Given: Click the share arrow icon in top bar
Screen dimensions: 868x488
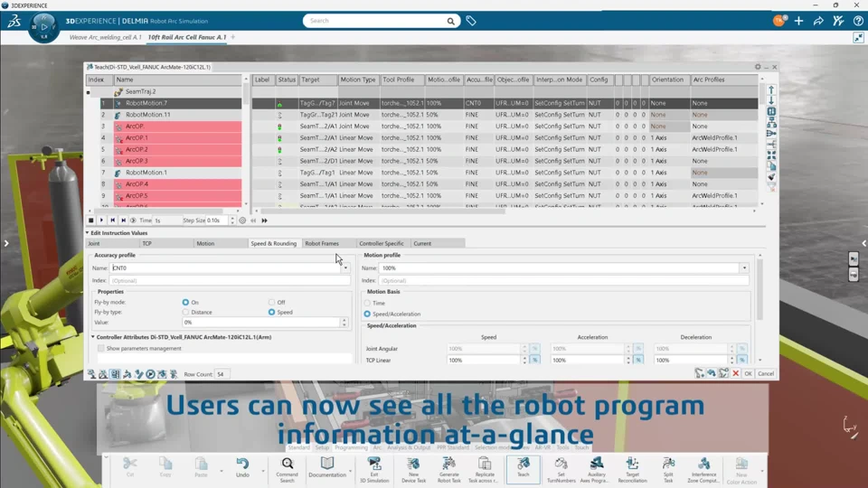Looking at the screenshot, I should (818, 21).
